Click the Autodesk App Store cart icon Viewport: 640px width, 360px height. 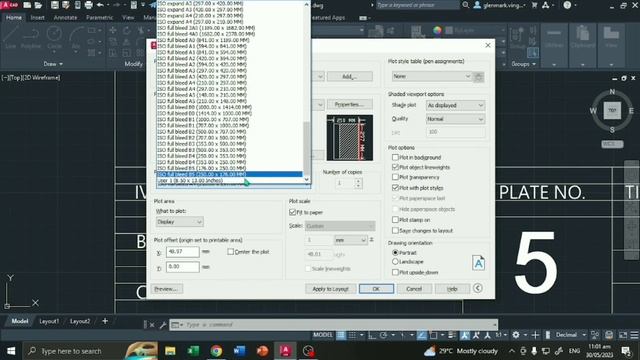[534, 5]
